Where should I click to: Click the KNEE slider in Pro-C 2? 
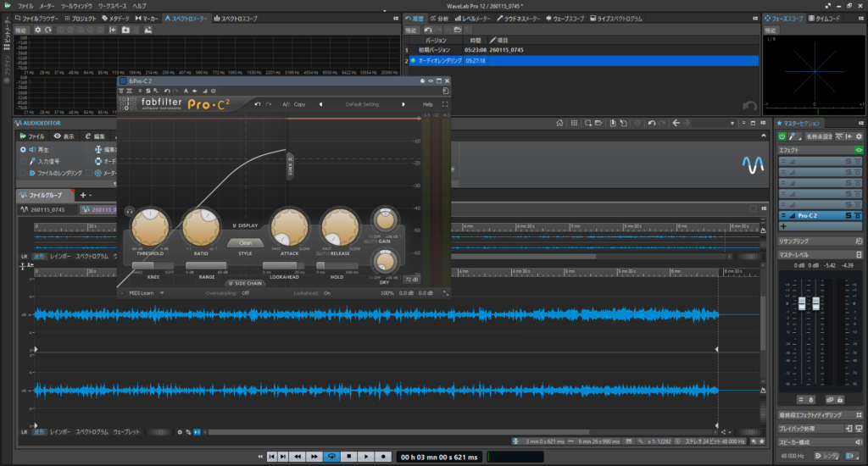pos(153,265)
